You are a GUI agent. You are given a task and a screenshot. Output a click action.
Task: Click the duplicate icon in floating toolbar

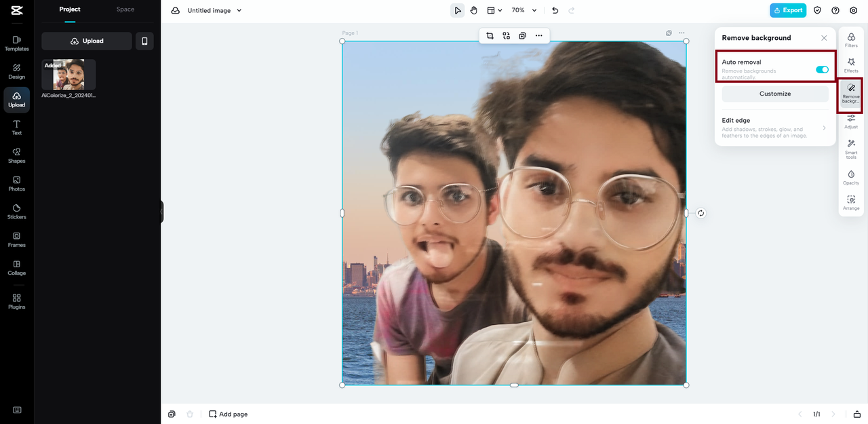522,35
